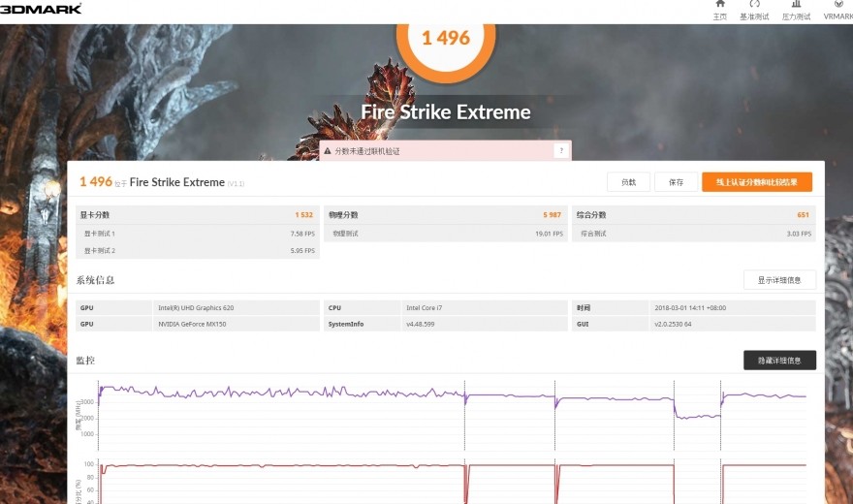Viewport: 853px width, 504px height.
Task: Click the SystemInfo version v4.48.599
Action: pyautogui.click(x=420, y=324)
